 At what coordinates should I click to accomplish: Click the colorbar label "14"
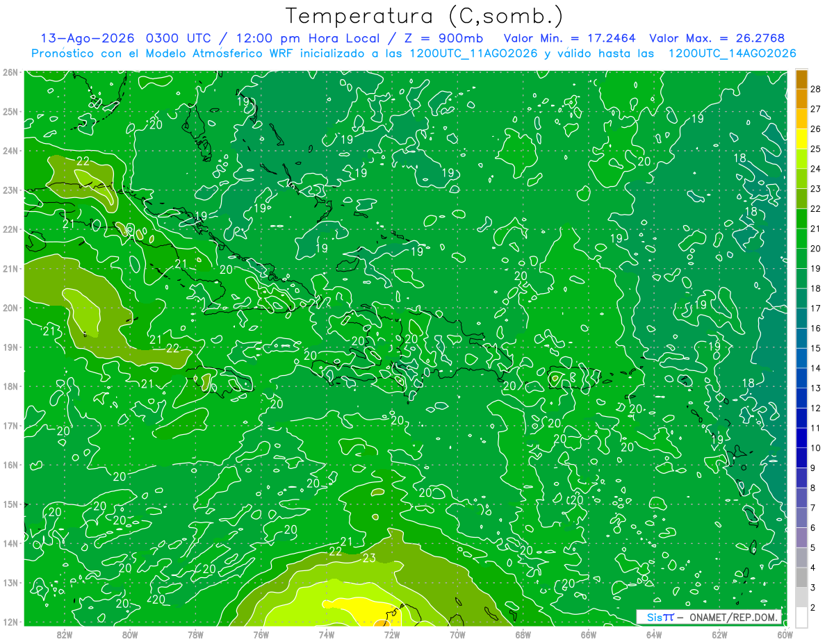pyautogui.click(x=816, y=368)
